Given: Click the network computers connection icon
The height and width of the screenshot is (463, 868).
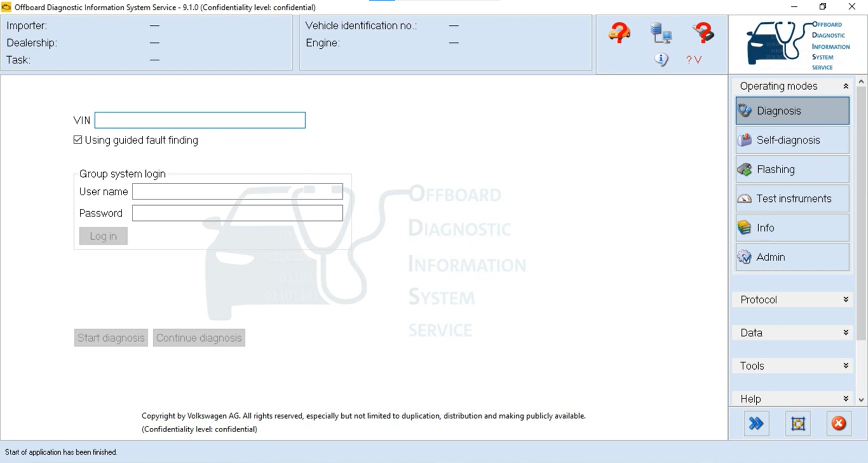Looking at the screenshot, I should (x=661, y=33).
